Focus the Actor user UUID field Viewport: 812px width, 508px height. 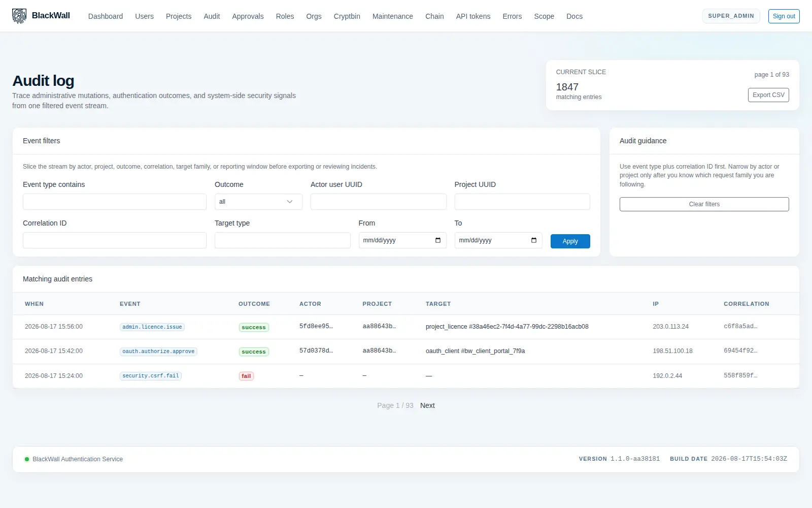coord(379,202)
